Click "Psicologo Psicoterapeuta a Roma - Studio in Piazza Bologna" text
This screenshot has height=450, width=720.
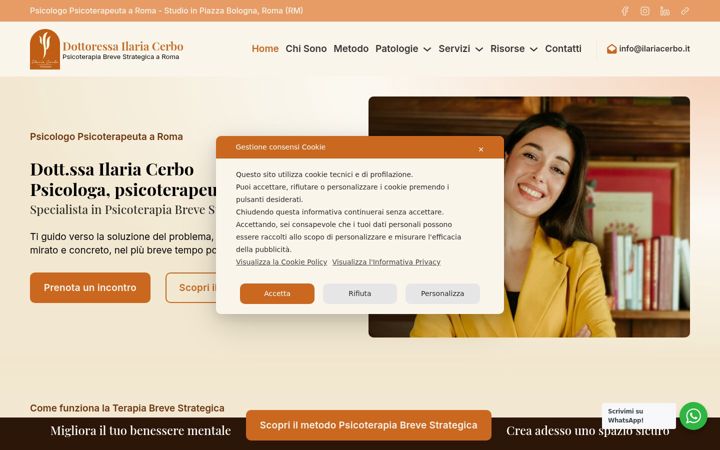(x=166, y=11)
